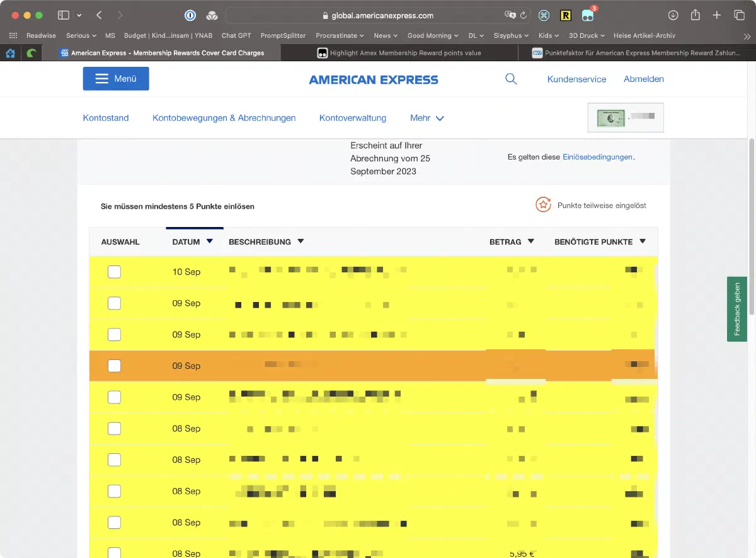Open a new tab with plus icon
The width and height of the screenshot is (756, 558).
pos(717,15)
